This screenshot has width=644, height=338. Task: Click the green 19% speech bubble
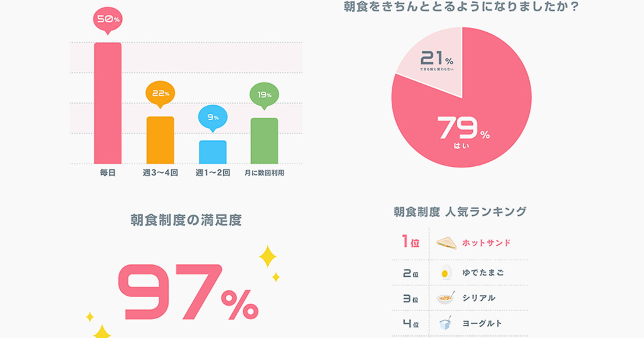(x=264, y=95)
